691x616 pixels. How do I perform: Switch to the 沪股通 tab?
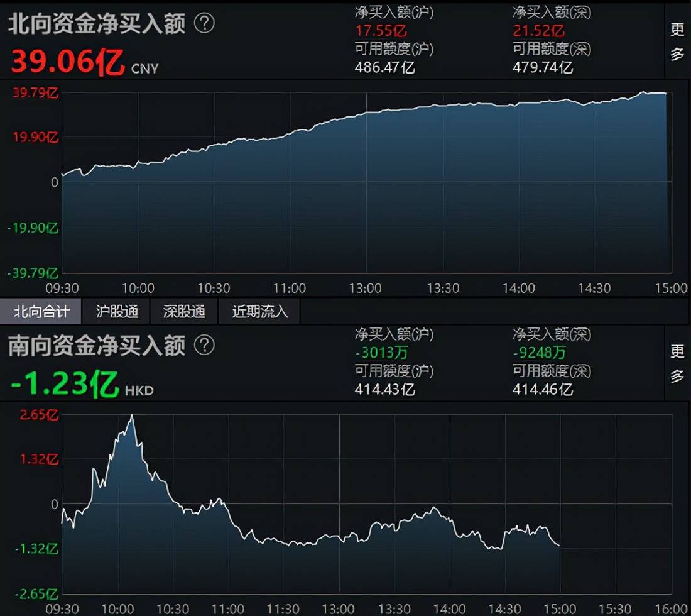(117, 311)
